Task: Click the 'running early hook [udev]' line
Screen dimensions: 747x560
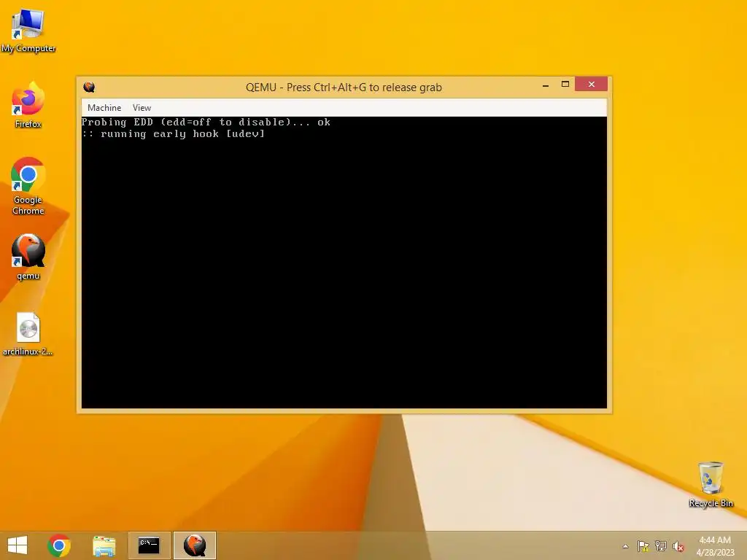Action: 174,134
